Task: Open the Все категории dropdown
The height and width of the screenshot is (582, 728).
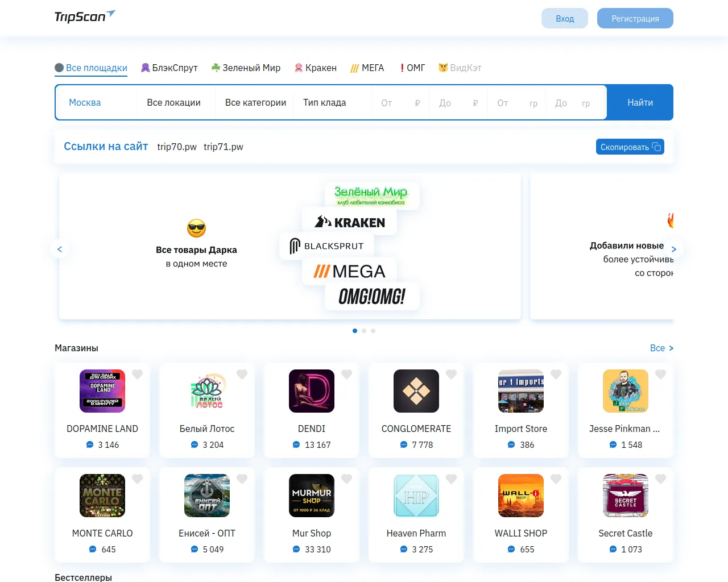Action: (x=254, y=102)
